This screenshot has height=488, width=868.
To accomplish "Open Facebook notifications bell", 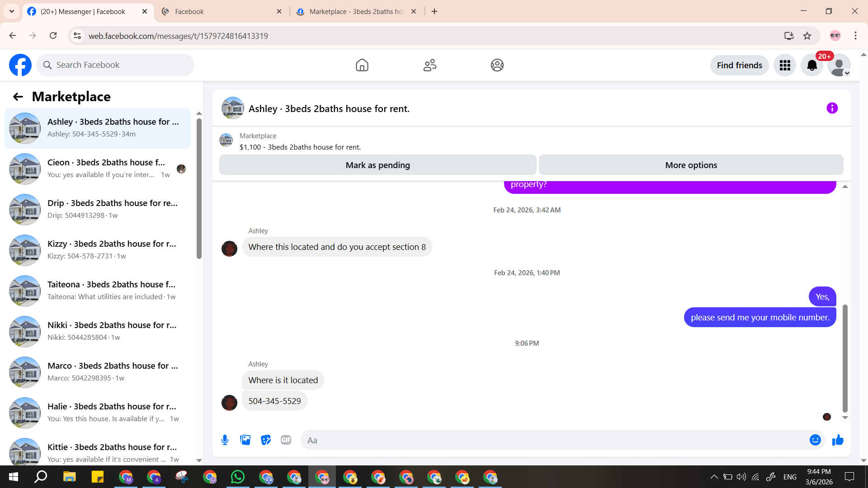I will click(812, 66).
